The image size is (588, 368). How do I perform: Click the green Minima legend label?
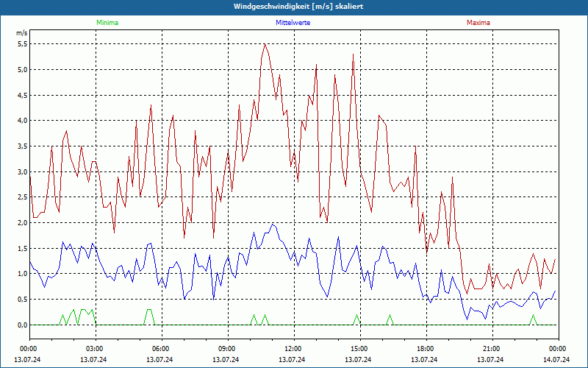(x=107, y=23)
